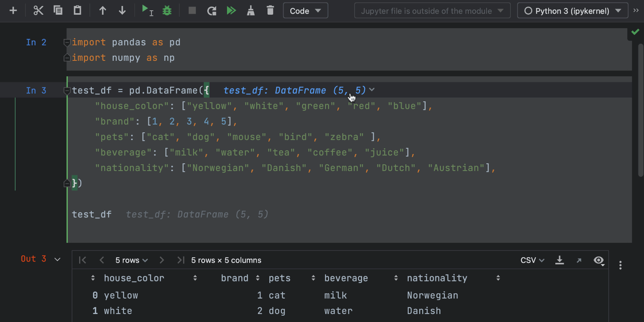Delete cell with trash icon
The width and height of the screenshot is (644, 322).
click(270, 10)
